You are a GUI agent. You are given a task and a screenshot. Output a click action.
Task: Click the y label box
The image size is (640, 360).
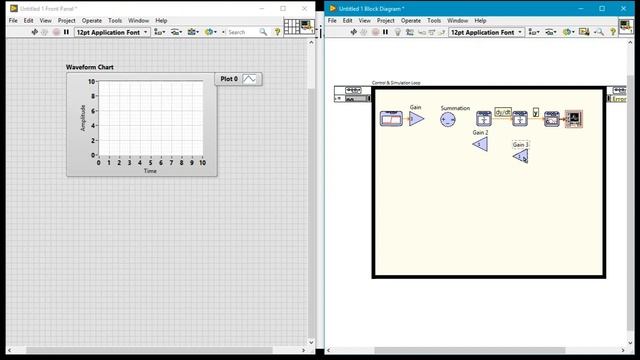coord(536,112)
